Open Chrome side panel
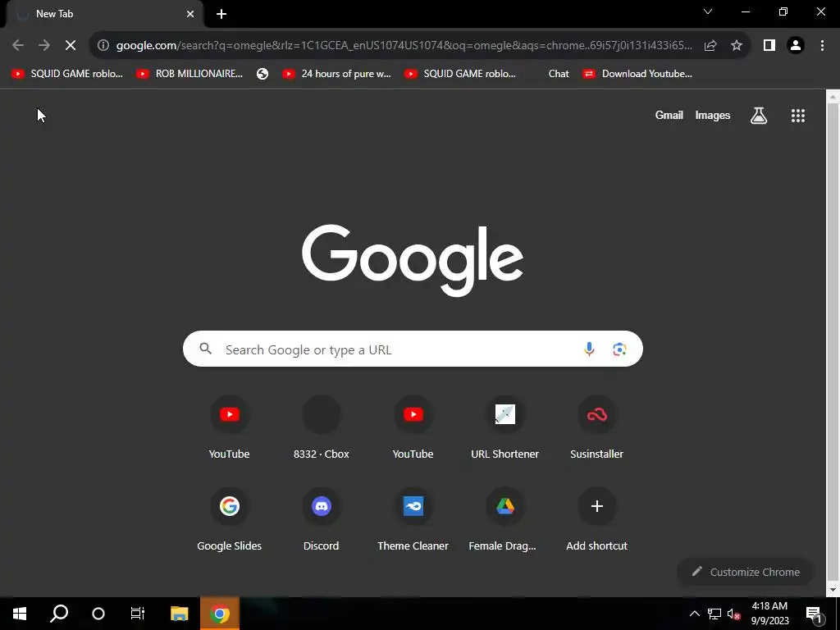Viewport: 840px width, 630px height. [x=769, y=46]
